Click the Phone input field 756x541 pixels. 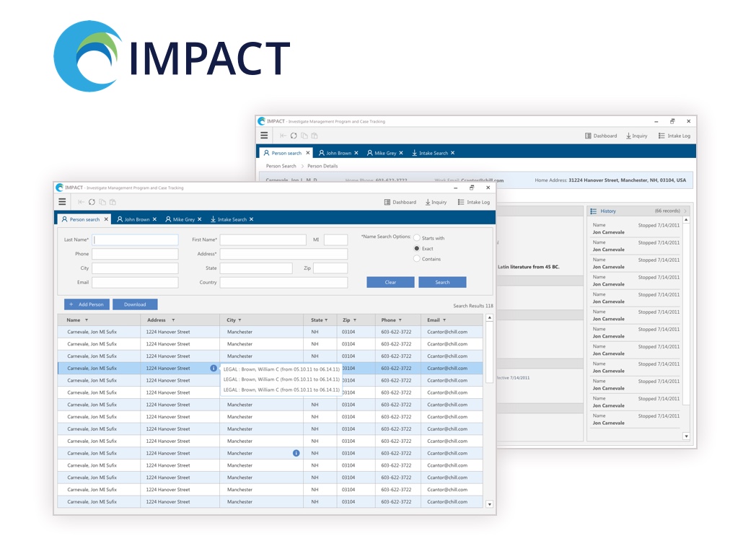coord(136,254)
